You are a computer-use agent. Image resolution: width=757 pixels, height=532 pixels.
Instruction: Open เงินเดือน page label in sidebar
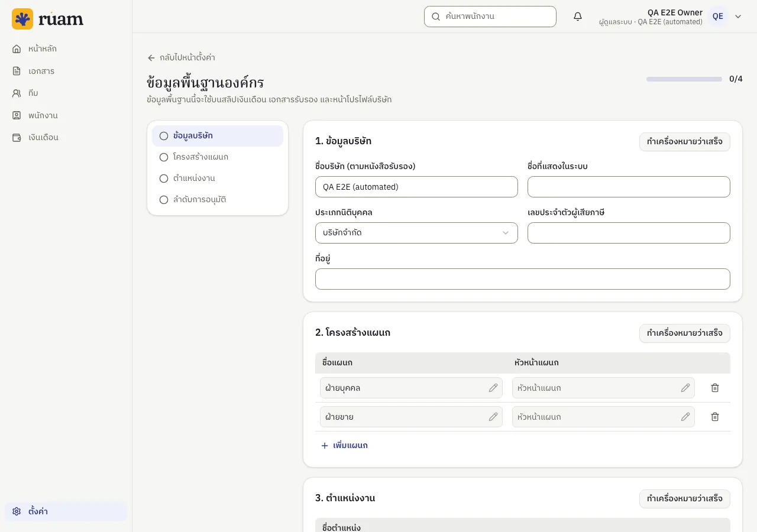[43, 137]
